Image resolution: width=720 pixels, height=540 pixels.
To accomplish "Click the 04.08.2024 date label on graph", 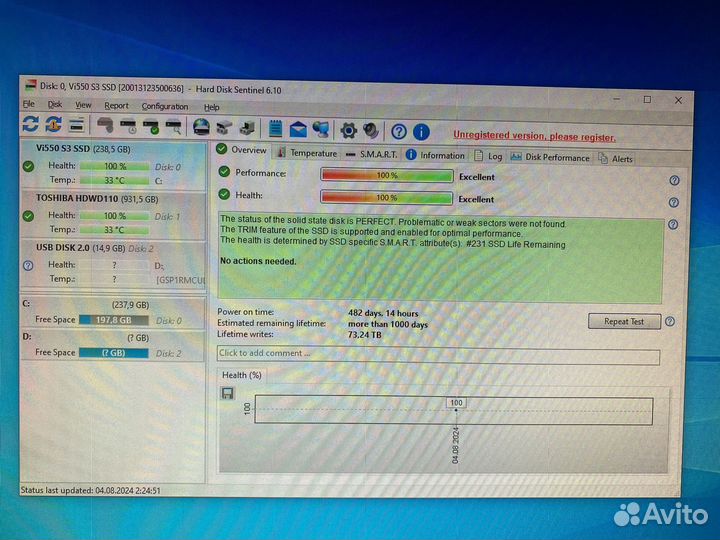I will tap(455, 445).
